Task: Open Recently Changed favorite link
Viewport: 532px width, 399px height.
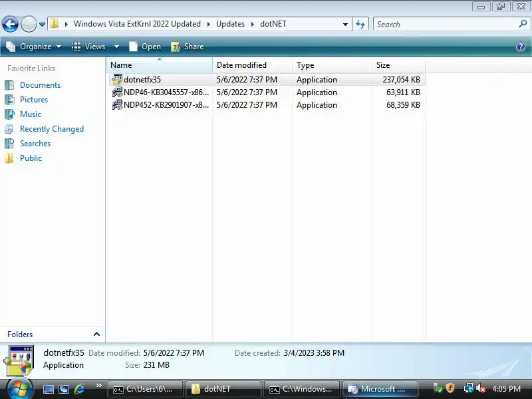Action: tap(52, 128)
